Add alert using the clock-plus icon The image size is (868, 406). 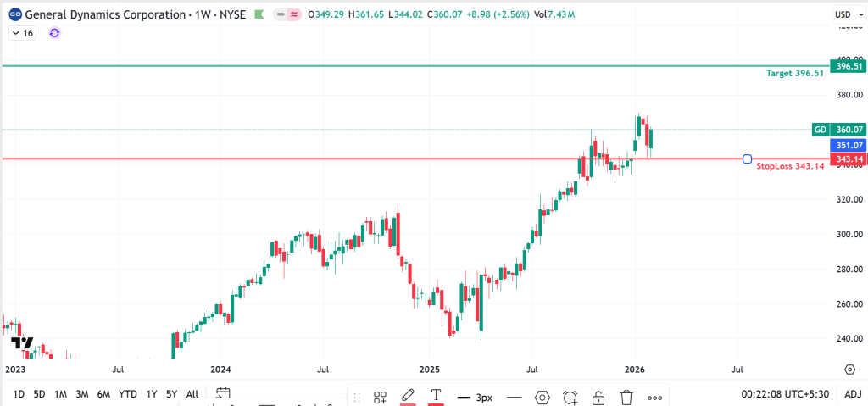(x=570, y=397)
